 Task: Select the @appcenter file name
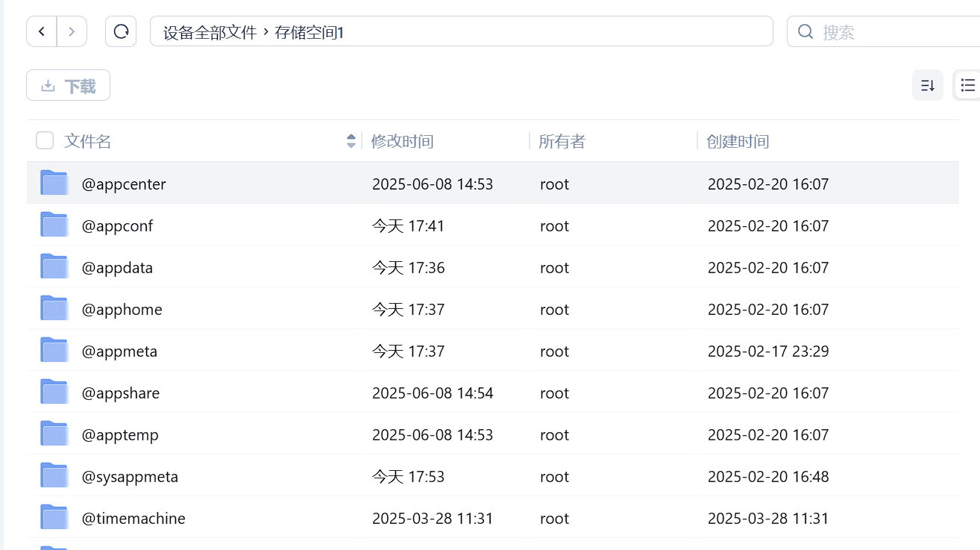(124, 184)
